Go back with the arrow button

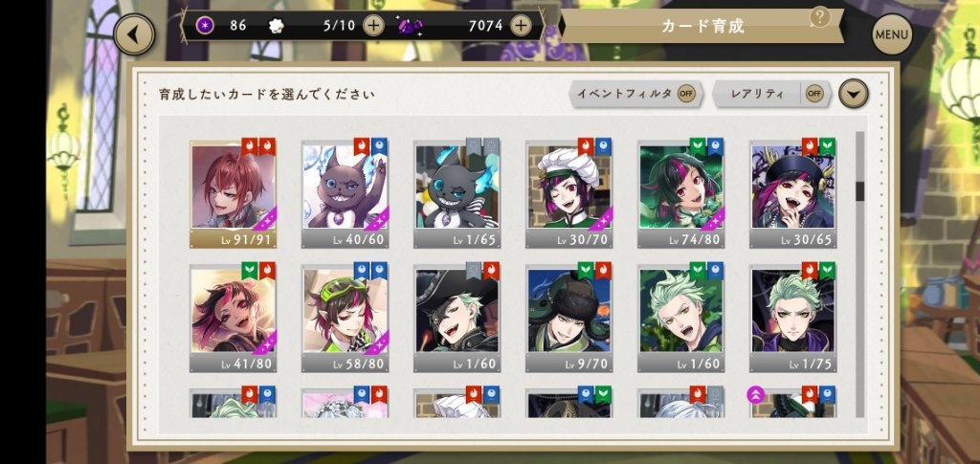[134, 34]
